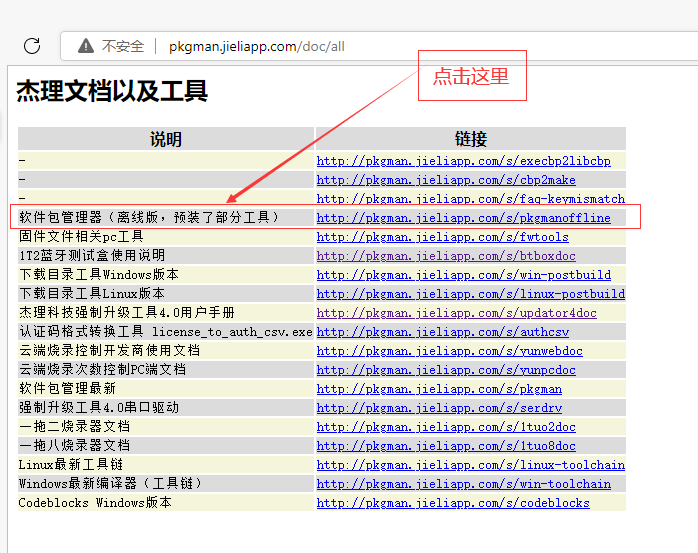Click the page title 杰理文档以及工具
Image resolution: width=698 pixels, height=553 pixels.
pyautogui.click(x=112, y=91)
